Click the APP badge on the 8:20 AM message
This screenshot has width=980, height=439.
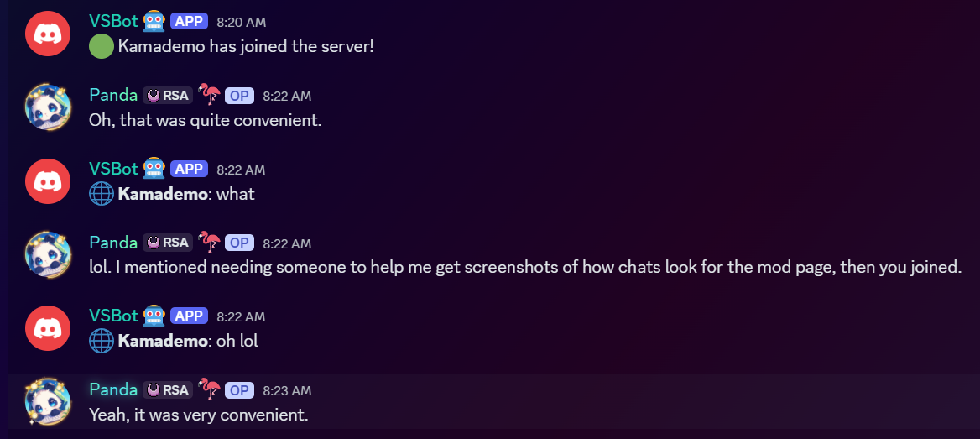point(189,22)
